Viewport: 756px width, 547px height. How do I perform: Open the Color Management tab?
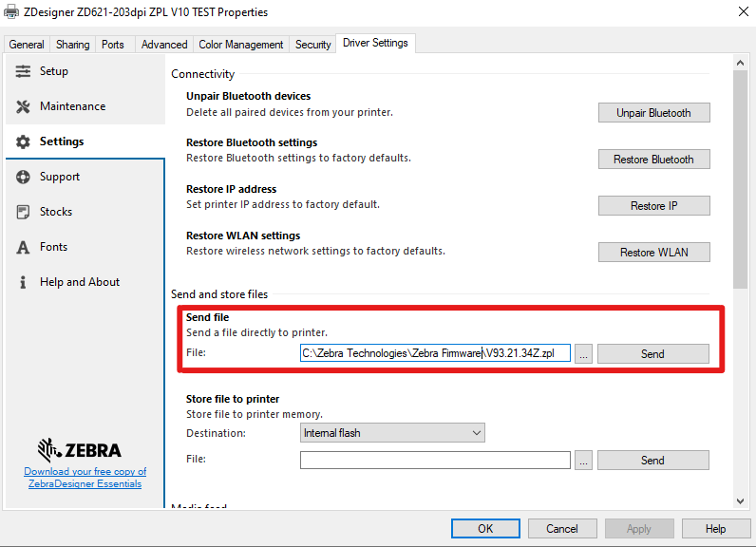(x=241, y=45)
